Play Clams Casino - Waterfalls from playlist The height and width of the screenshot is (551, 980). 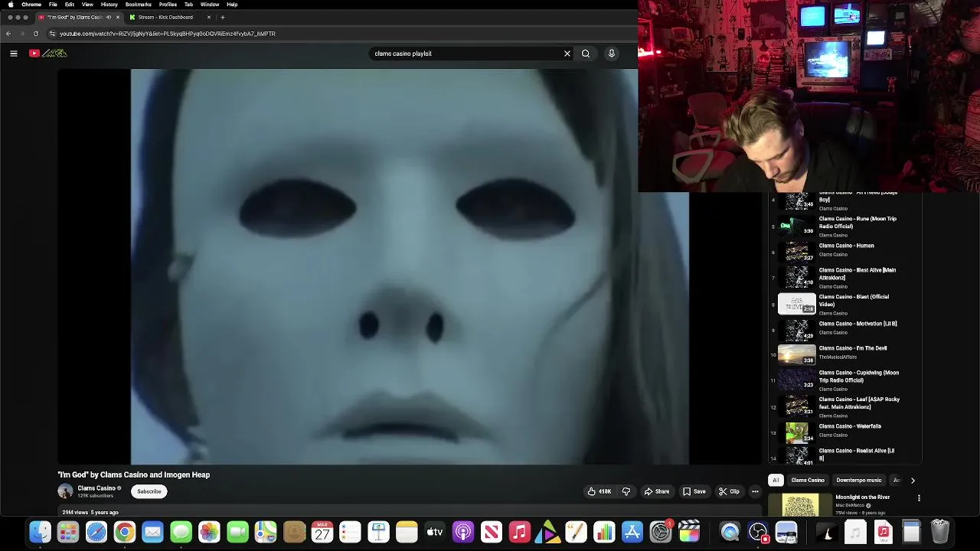pyautogui.click(x=846, y=432)
